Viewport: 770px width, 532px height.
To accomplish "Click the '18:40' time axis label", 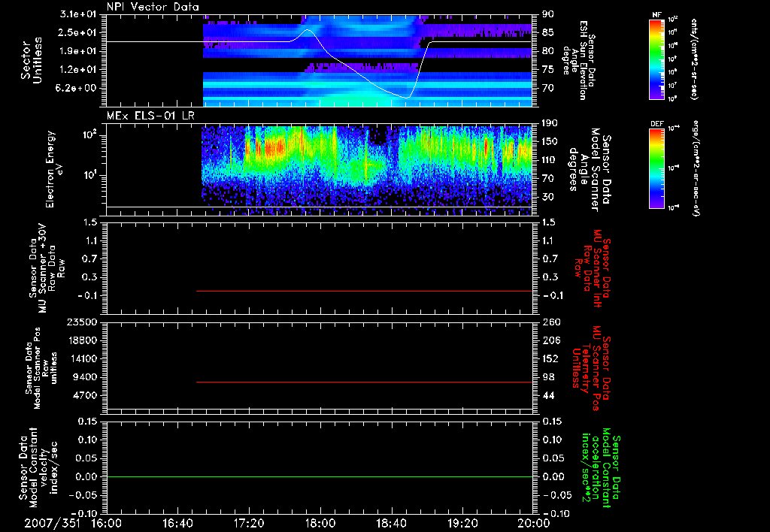I will tap(391, 523).
